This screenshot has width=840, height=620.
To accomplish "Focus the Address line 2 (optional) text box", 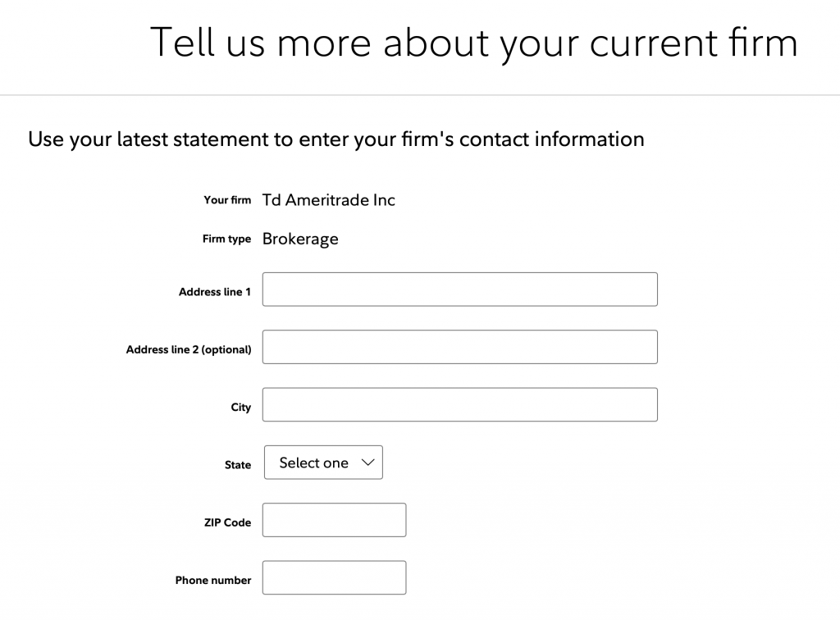I will (459, 347).
